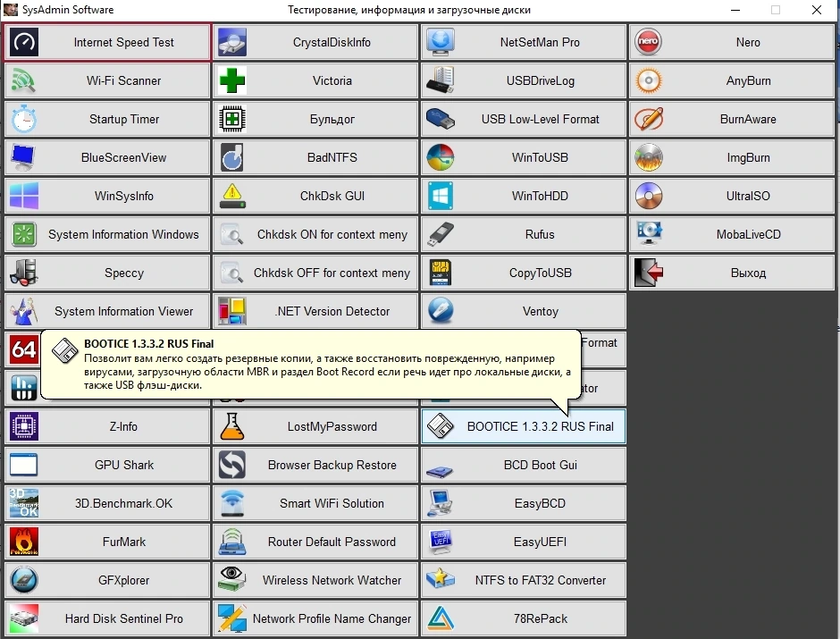Click the Nero red logo icon
The image size is (840, 639).
coord(649,42)
